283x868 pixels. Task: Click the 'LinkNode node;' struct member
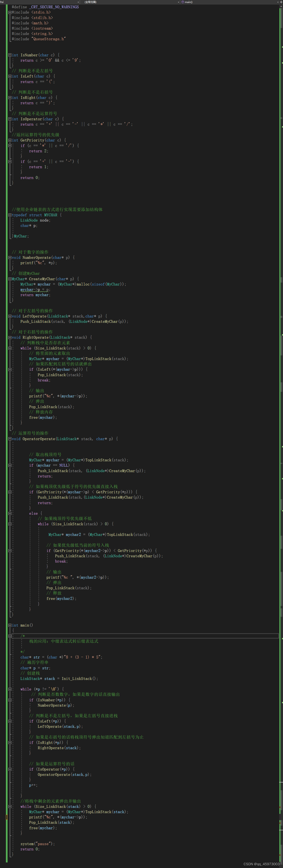(x=35, y=220)
